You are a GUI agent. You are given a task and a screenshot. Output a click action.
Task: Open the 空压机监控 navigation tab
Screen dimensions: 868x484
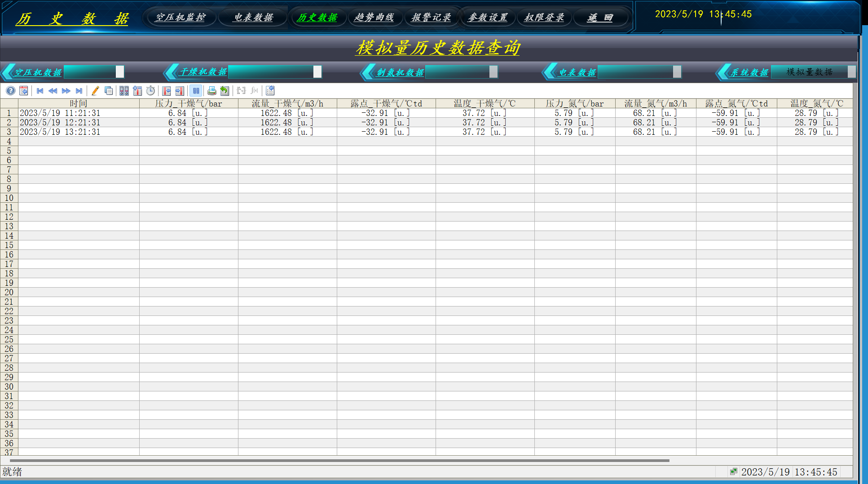181,18
